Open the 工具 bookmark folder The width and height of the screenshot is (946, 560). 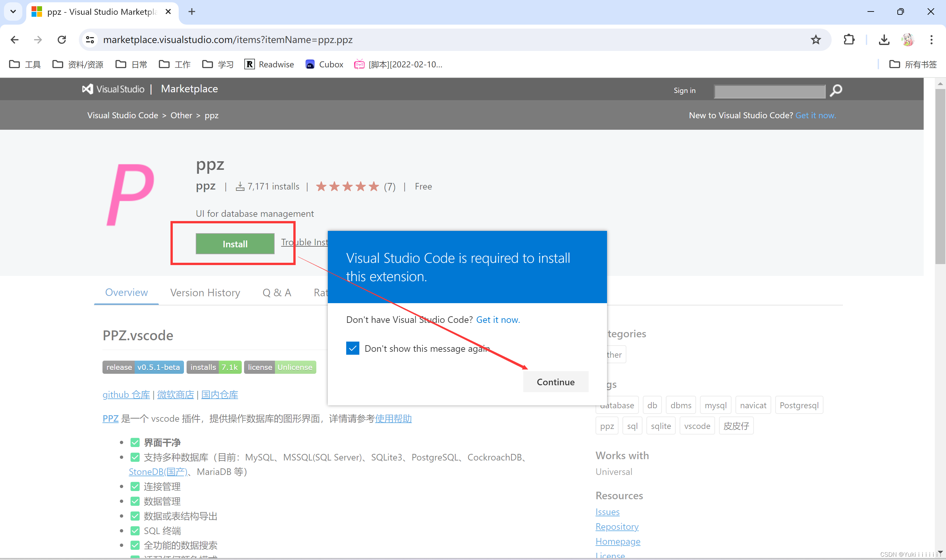(25, 64)
